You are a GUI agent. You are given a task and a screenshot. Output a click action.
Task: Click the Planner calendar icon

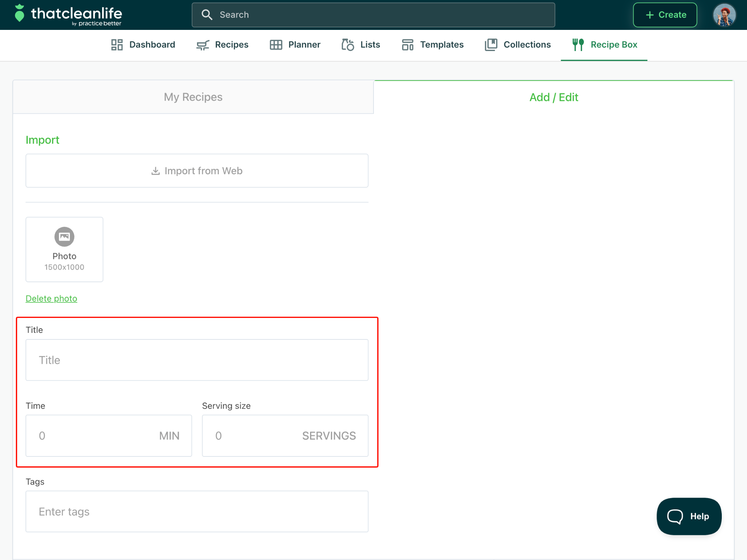[276, 45]
